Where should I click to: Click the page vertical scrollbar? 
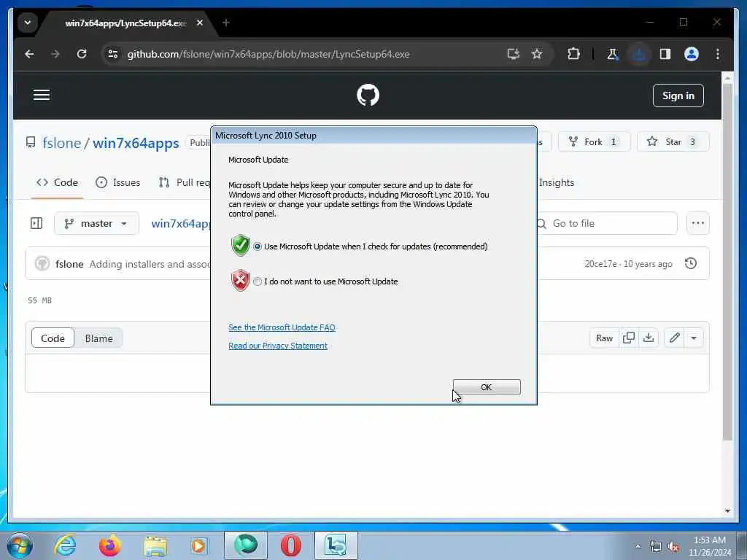[x=727, y=261]
